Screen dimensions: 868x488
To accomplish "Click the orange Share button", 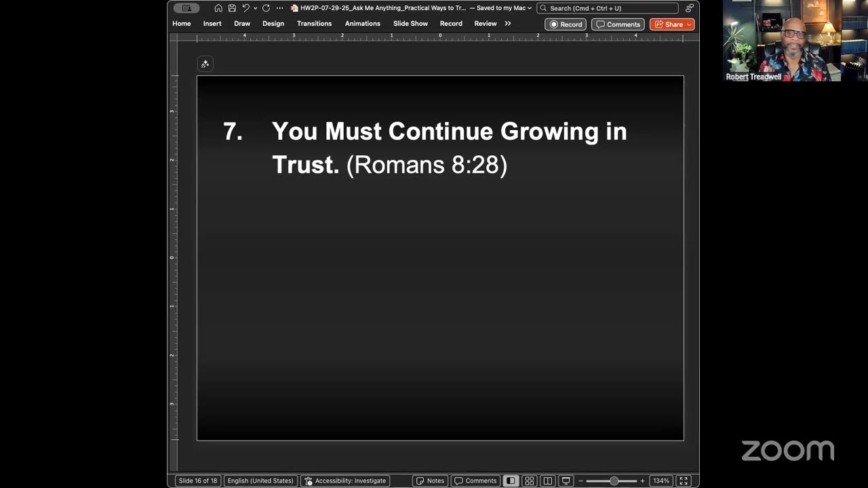I will click(x=672, y=24).
